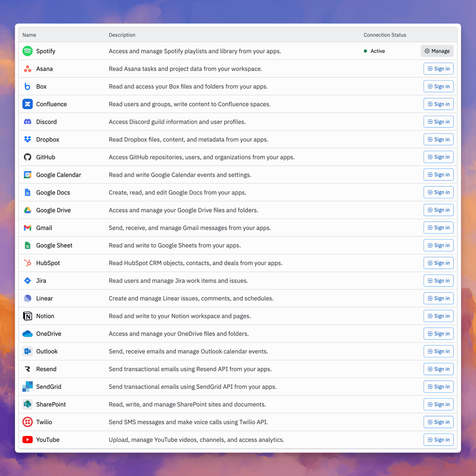
Task: Click the Google Sheet icon
Action: (x=27, y=246)
